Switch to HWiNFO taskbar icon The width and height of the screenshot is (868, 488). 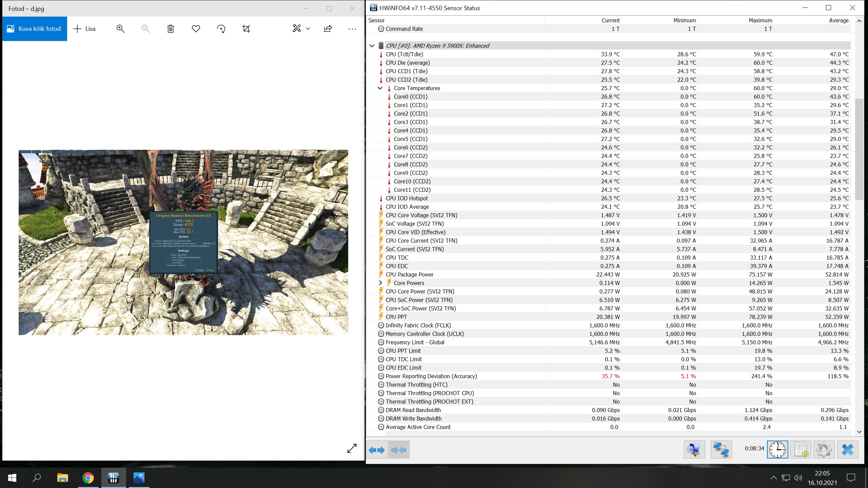[x=113, y=478]
